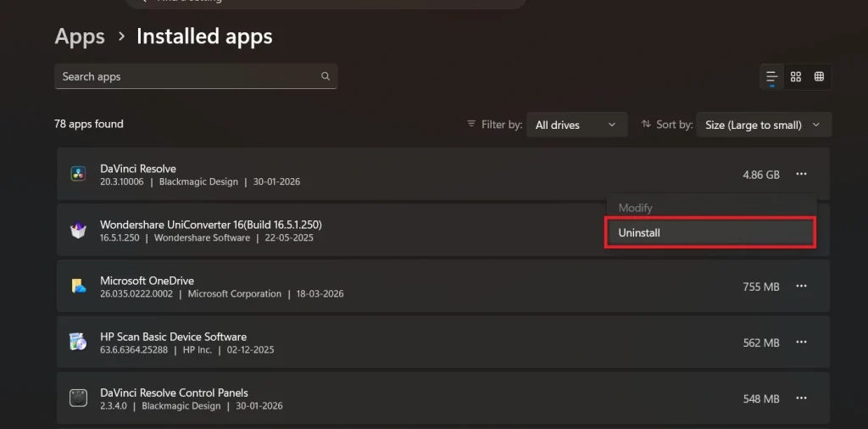
Task: Click the Installed apps heading
Action: pos(204,36)
